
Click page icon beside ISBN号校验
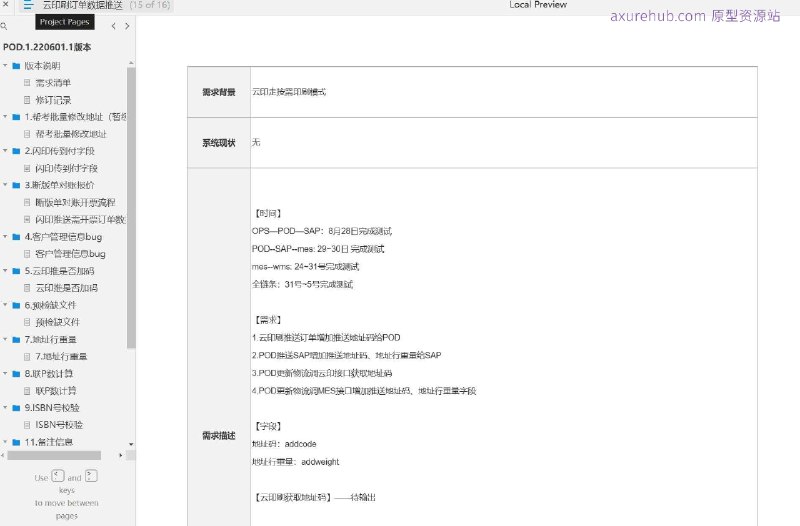click(x=27, y=424)
